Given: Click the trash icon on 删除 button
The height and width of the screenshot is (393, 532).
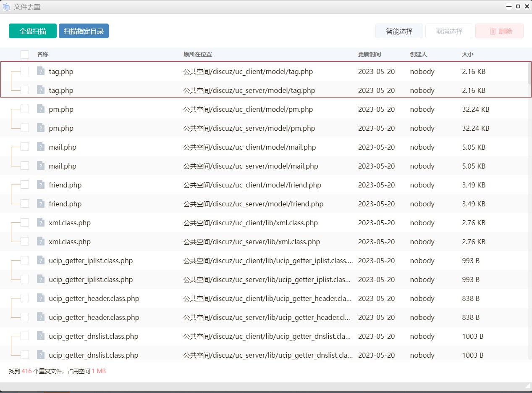Looking at the screenshot, I should pos(493,31).
